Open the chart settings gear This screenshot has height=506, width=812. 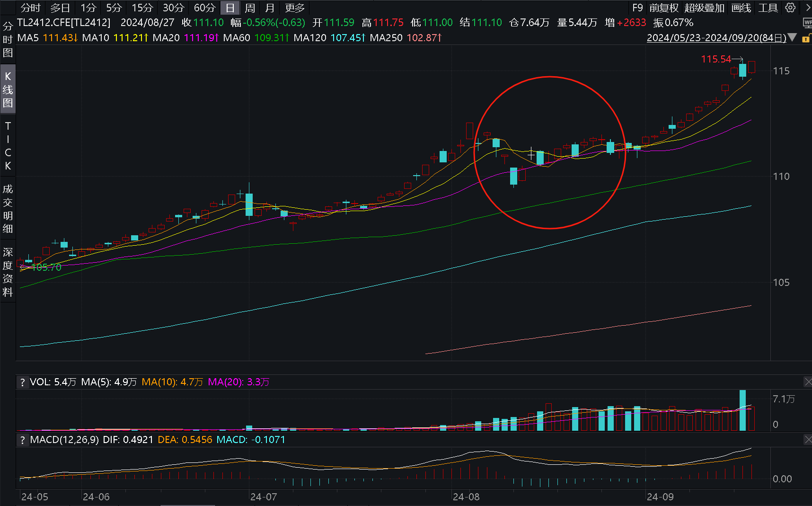tap(790, 8)
